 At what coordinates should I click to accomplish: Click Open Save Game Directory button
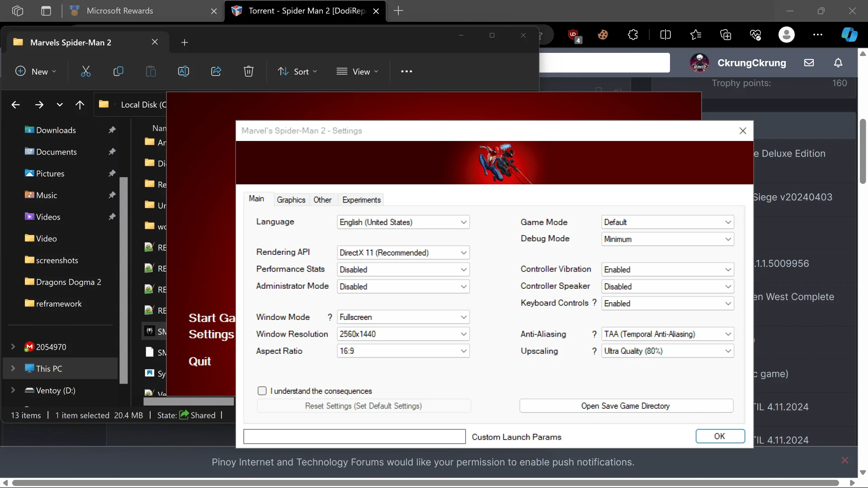(626, 406)
